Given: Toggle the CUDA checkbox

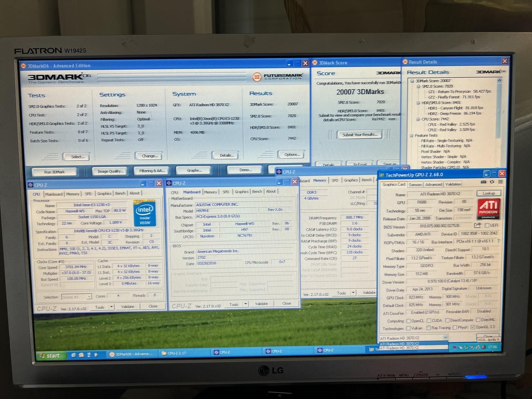Looking at the screenshot, I should click(429, 320).
